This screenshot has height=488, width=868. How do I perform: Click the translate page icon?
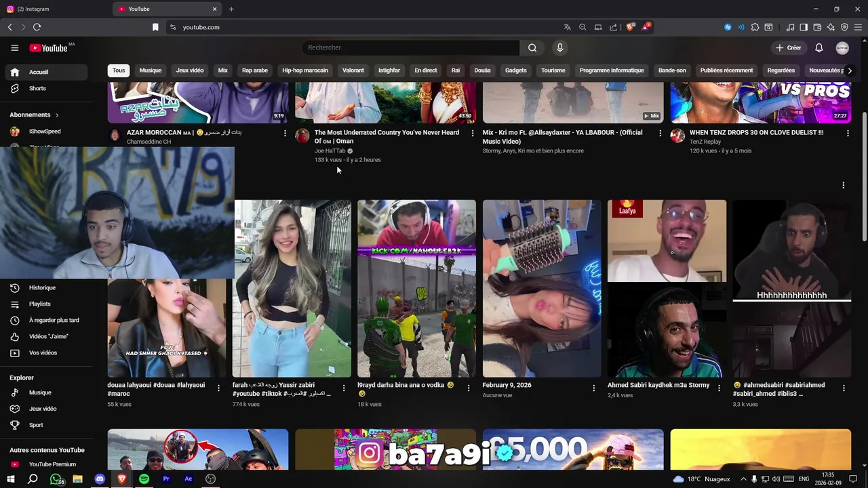(x=567, y=27)
